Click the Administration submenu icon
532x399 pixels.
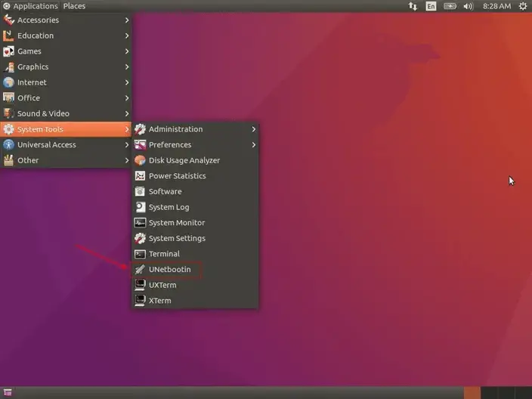140,129
